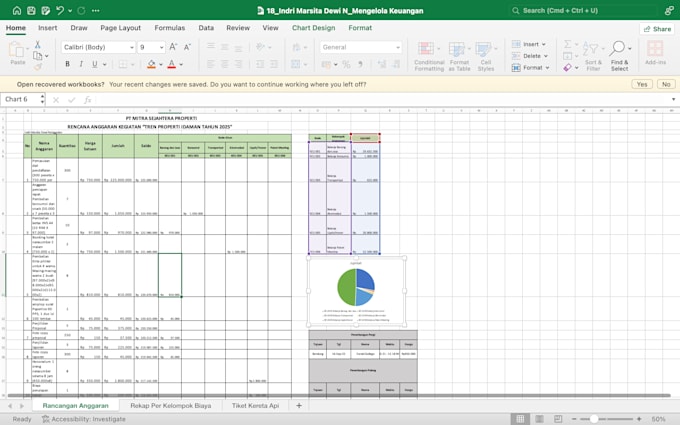Decrease font size with the small A icon
The image size is (680, 425).
(187, 47)
